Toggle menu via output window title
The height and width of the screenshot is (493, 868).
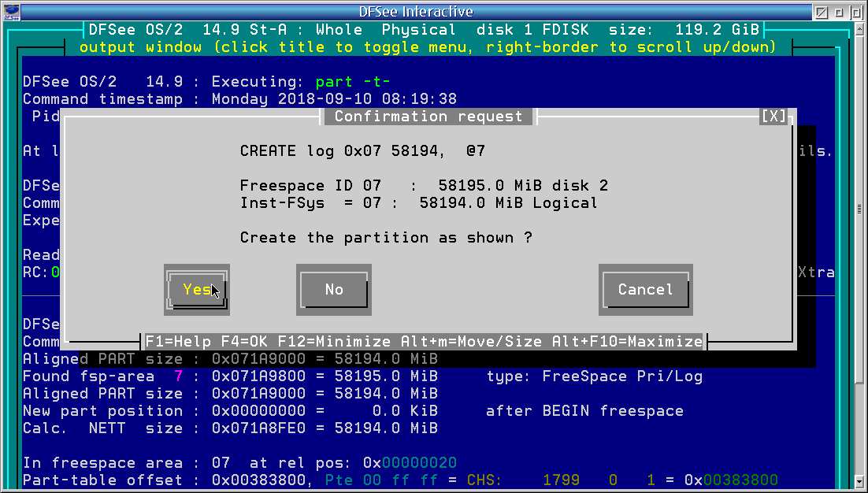click(428, 47)
